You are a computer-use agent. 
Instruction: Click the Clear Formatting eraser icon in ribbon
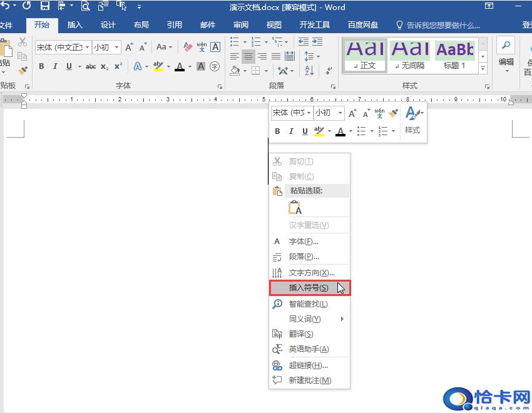pos(188,47)
